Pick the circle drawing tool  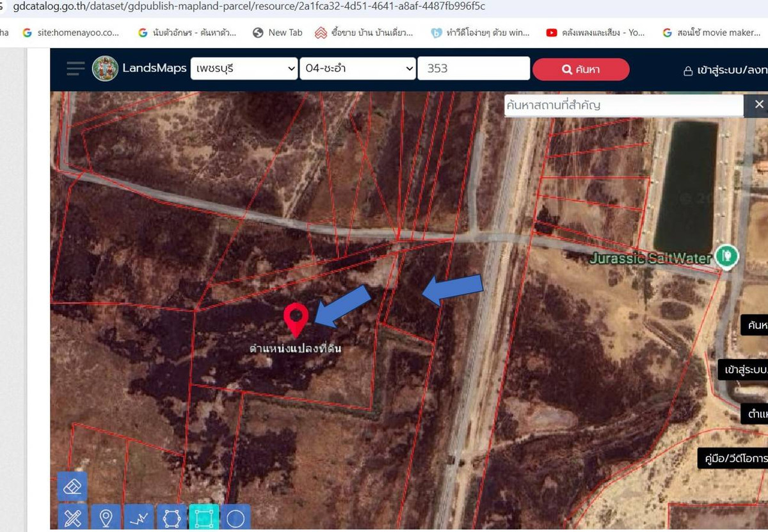coord(236,517)
